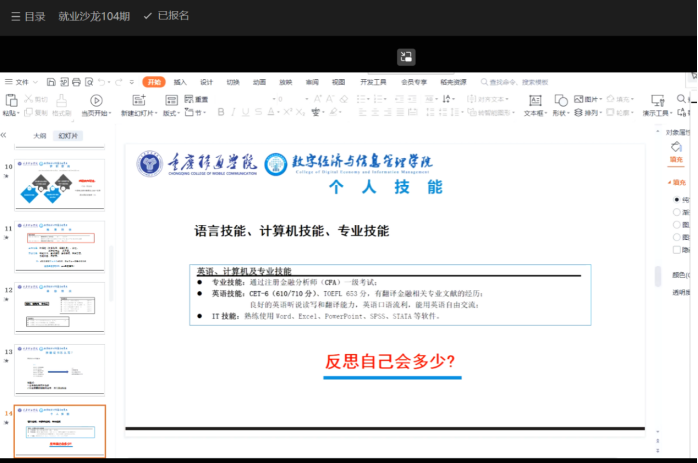The height and width of the screenshot is (463, 698).
Task: Click the 重置 reset button
Action: pyautogui.click(x=197, y=100)
